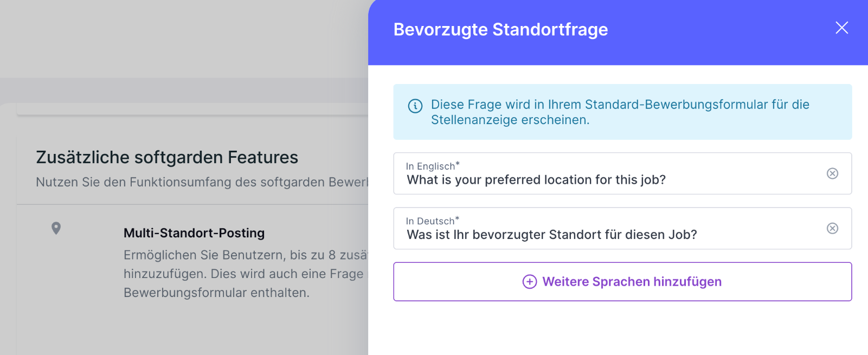The width and height of the screenshot is (868, 355).
Task: Click the info icon in the blue notice
Action: click(415, 106)
